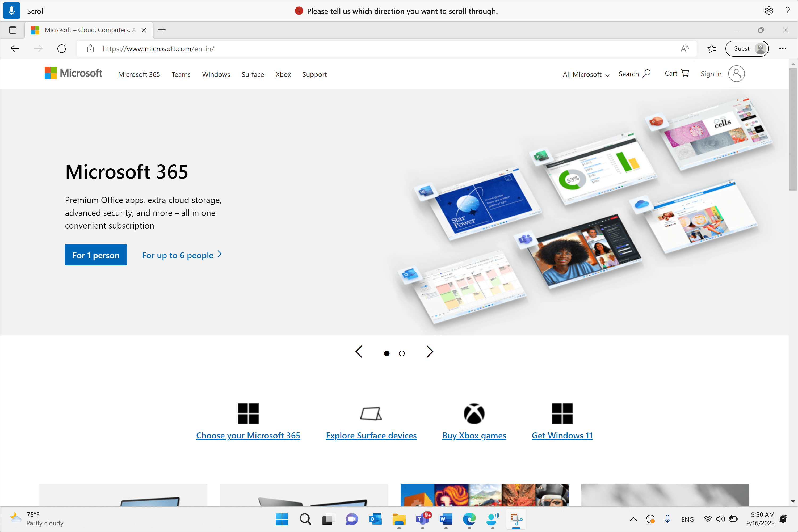This screenshot has height=532, width=798.
Task: Select the second carousel dot indicator
Action: (x=402, y=353)
